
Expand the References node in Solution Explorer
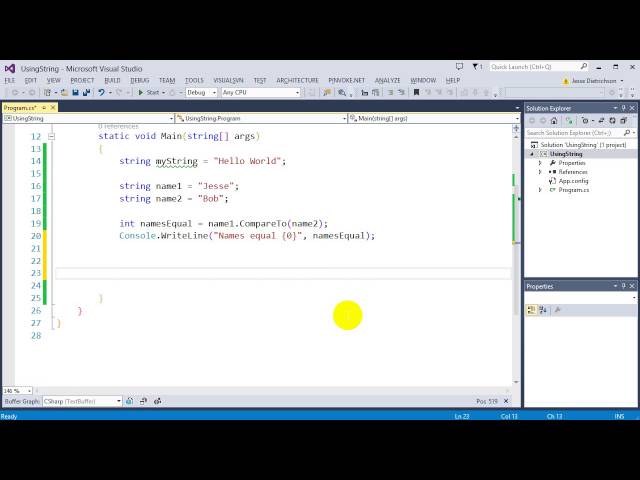[x=540, y=172]
